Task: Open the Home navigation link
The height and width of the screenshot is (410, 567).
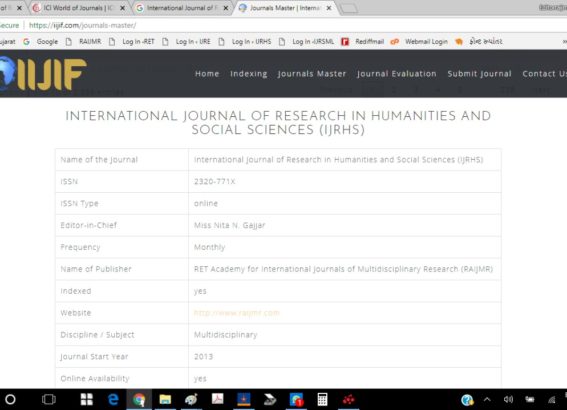Action: tap(207, 74)
